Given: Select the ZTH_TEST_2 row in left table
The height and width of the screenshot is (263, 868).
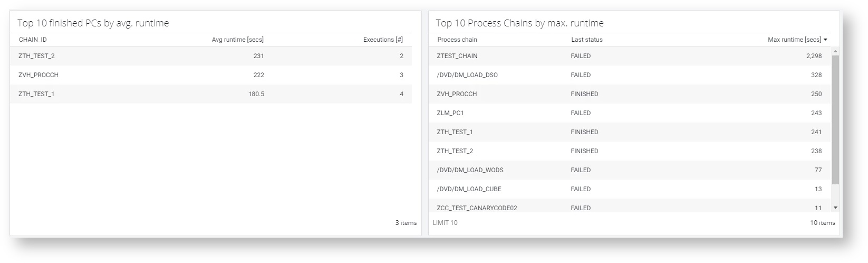Looking at the screenshot, I should 211,56.
